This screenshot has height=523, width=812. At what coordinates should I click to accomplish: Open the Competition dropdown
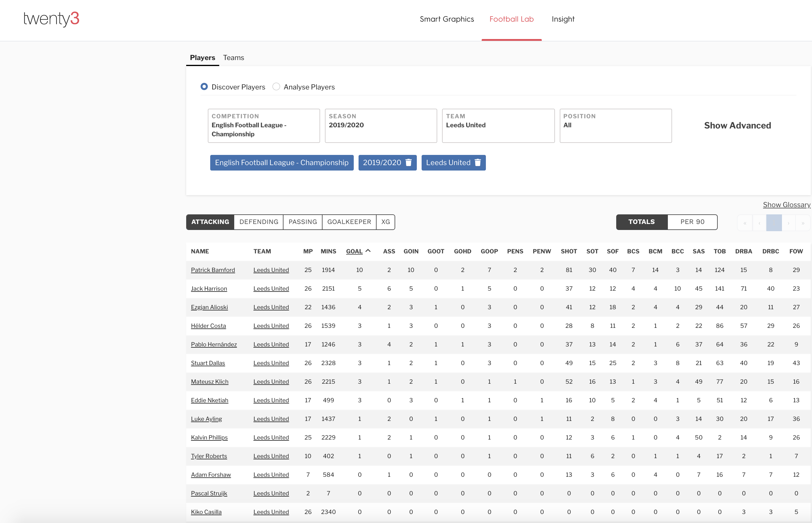(264, 126)
